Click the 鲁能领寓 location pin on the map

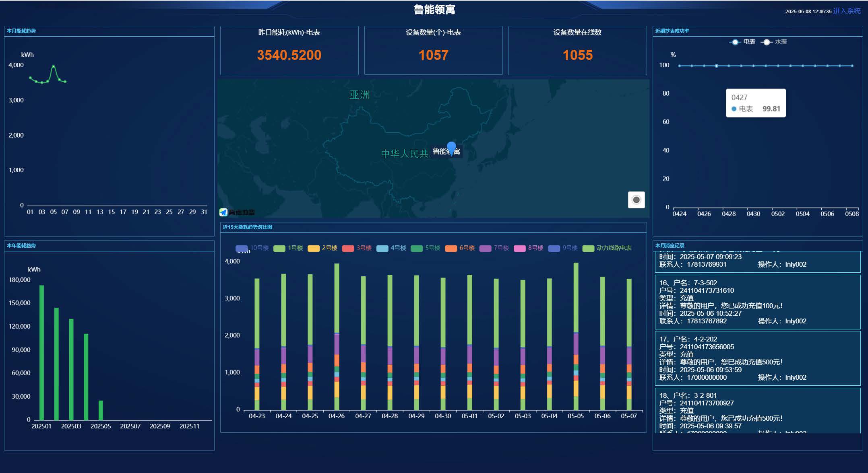pos(451,147)
